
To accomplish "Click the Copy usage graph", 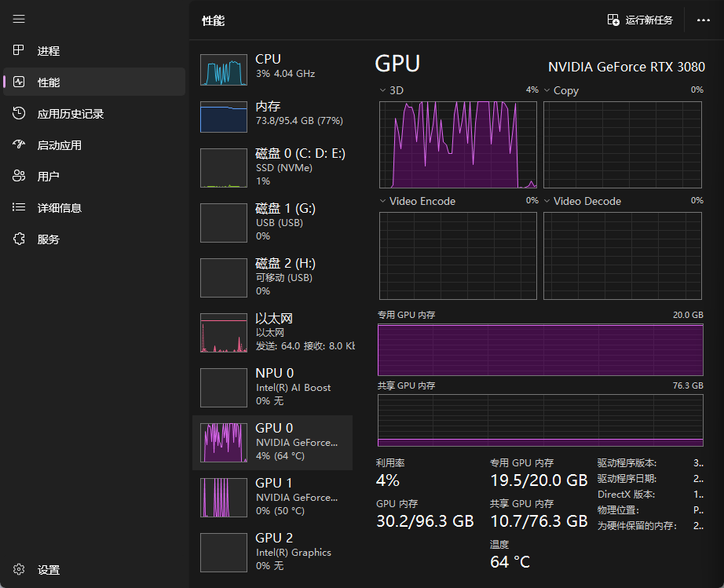I will click(623, 144).
